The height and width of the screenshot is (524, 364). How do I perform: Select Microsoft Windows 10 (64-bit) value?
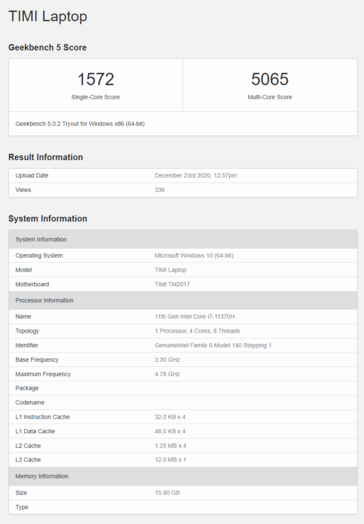(194, 256)
